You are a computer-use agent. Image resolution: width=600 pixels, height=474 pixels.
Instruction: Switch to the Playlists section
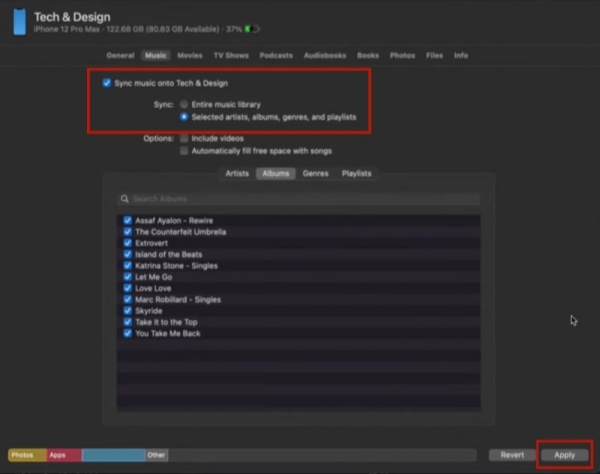[356, 173]
